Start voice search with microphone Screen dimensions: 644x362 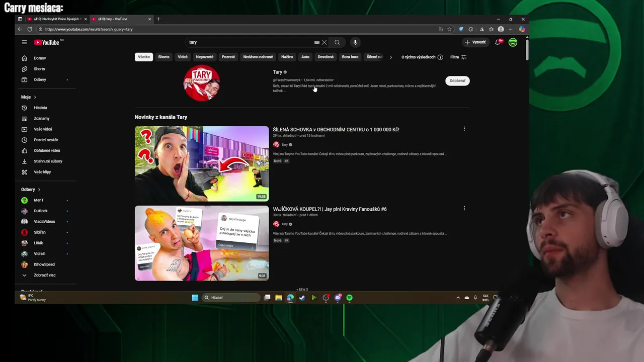pos(355,42)
